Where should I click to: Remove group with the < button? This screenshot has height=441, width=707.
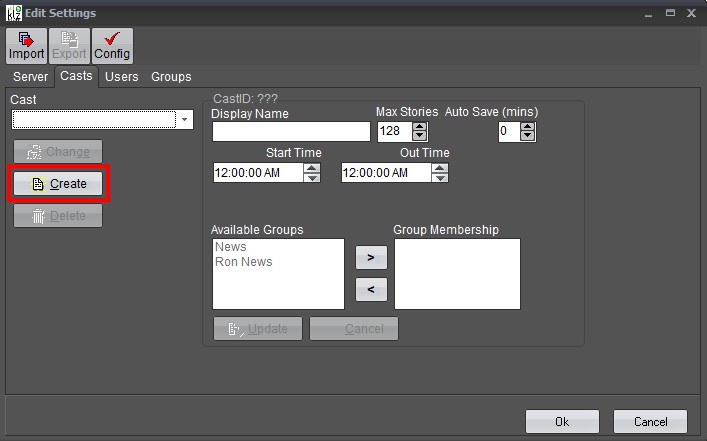tap(371, 289)
